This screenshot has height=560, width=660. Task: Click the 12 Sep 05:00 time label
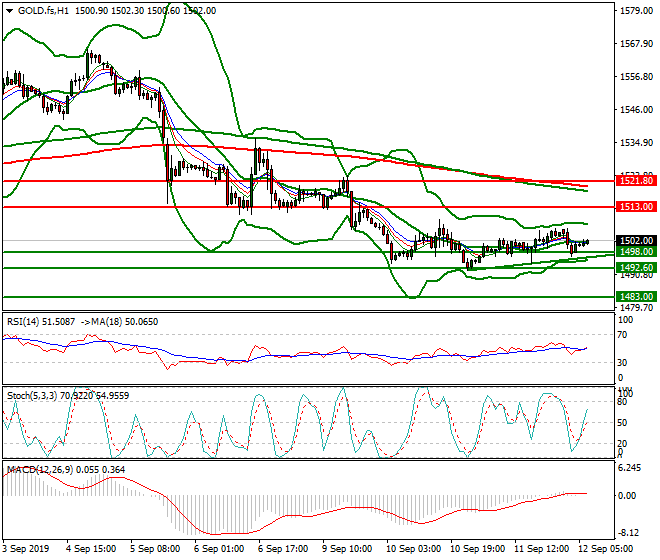(x=605, y=550)
